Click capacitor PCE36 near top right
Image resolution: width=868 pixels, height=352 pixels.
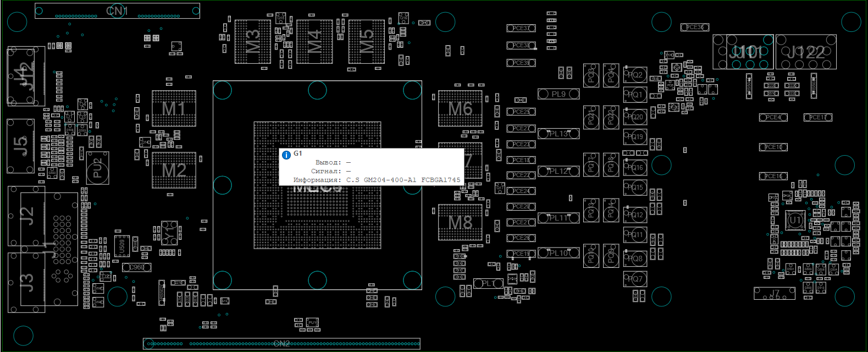(695, 27)
